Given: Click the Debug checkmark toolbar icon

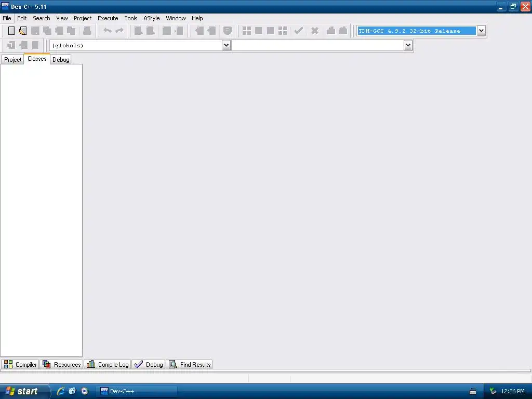Looking at the screenshot, I should 299,31.
